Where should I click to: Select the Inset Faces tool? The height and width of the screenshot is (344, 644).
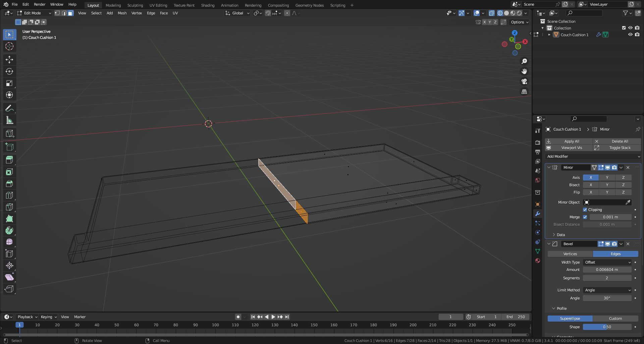tap(9, 172)
